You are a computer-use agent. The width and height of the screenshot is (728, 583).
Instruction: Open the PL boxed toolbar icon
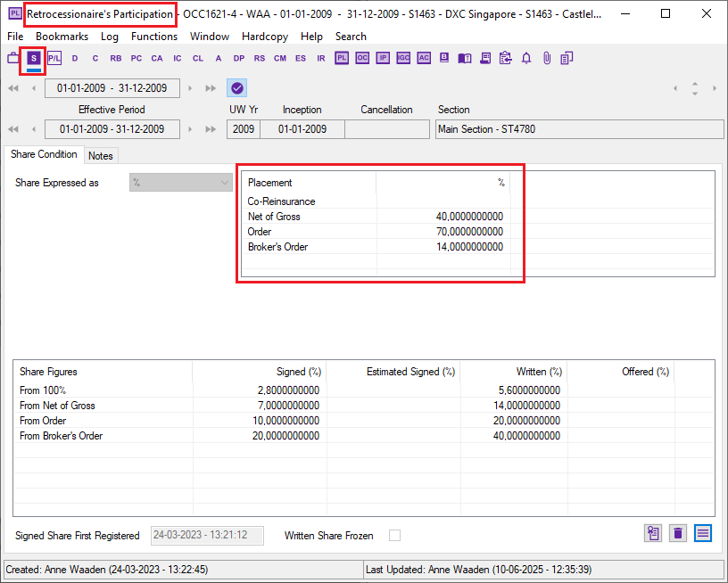[x=342, y=58]
